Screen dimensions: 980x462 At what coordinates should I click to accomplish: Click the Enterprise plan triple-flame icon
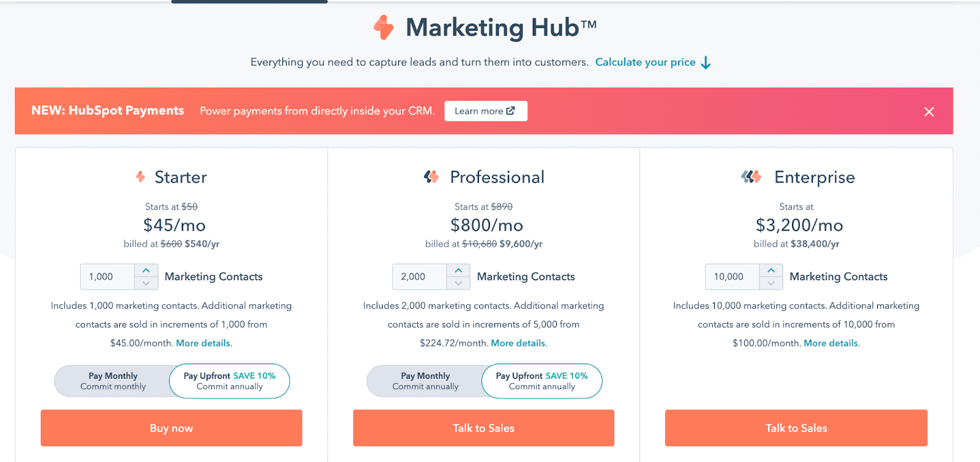coord(751,177)
